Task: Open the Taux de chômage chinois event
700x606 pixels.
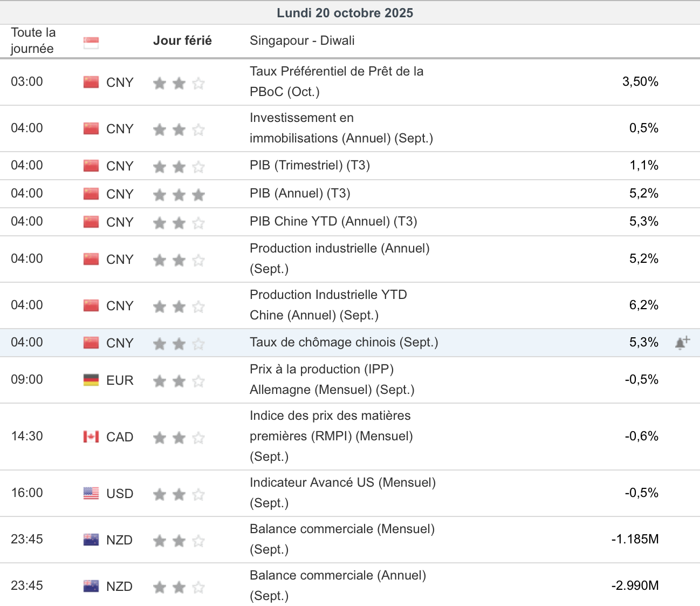Action: [x=344, y=342]
